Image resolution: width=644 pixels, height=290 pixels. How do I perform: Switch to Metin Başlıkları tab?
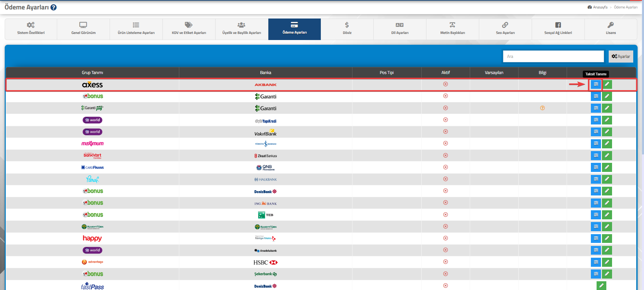point(453,29)
